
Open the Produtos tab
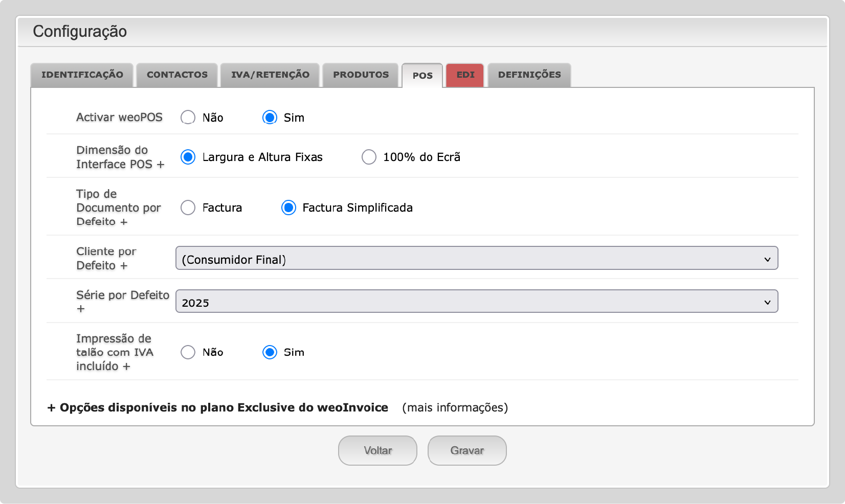(x=361, y=75)
